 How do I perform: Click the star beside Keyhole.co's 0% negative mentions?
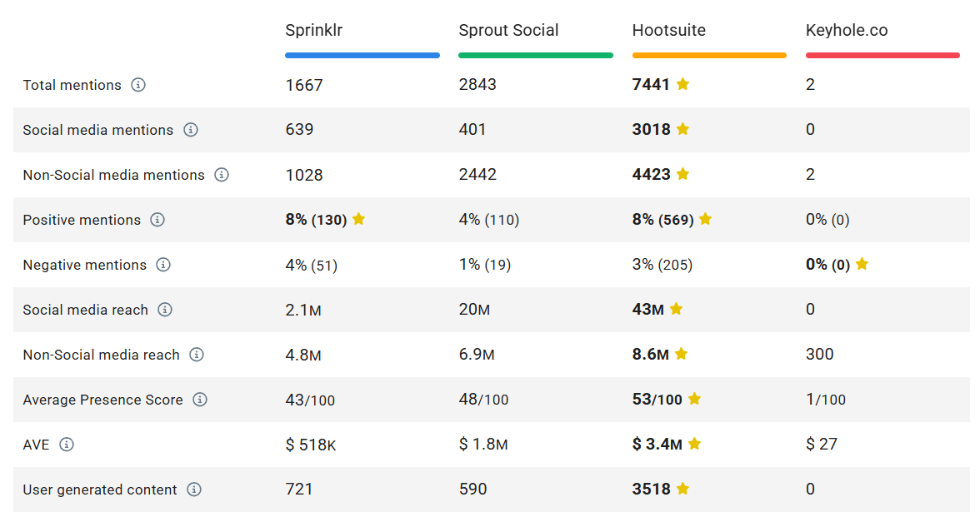tap(862, 264)
